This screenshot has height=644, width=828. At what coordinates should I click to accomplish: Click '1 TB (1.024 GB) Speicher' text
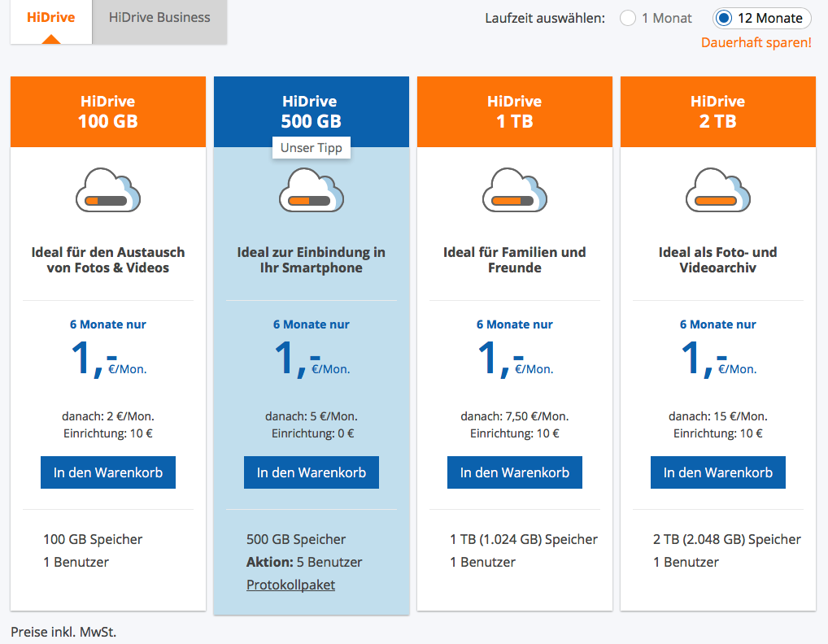pos(524,539)
